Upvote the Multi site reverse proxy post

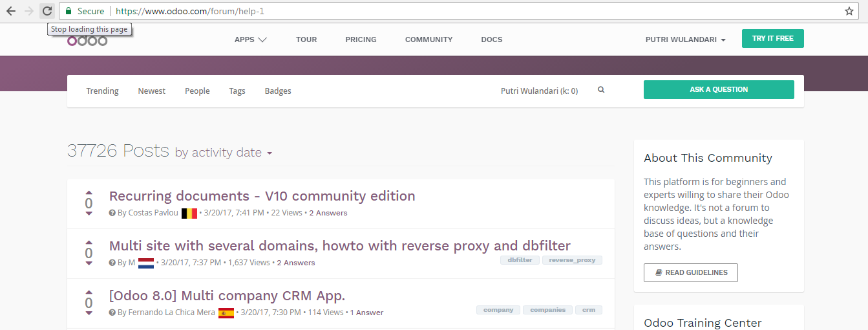pos(89,242)
